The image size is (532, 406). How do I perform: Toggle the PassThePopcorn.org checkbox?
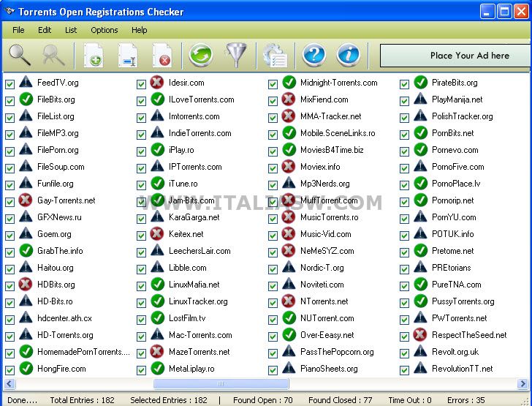point(273,353)
